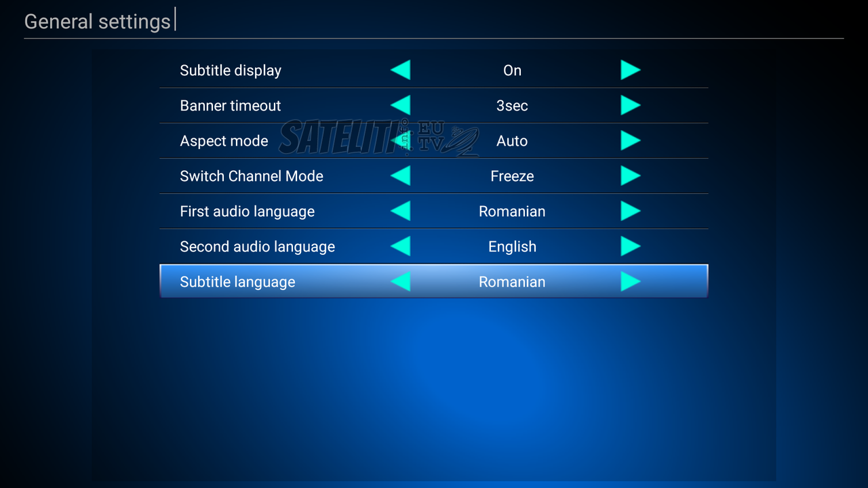This screenshot has width=868, height=488.
Task: Click the Freeze channel mode value
Action: tap(512, 176)
